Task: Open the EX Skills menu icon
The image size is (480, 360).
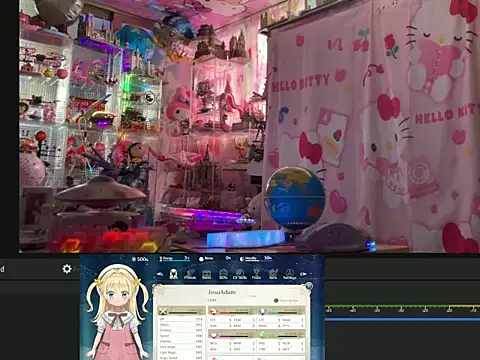Action: point(240,274)
